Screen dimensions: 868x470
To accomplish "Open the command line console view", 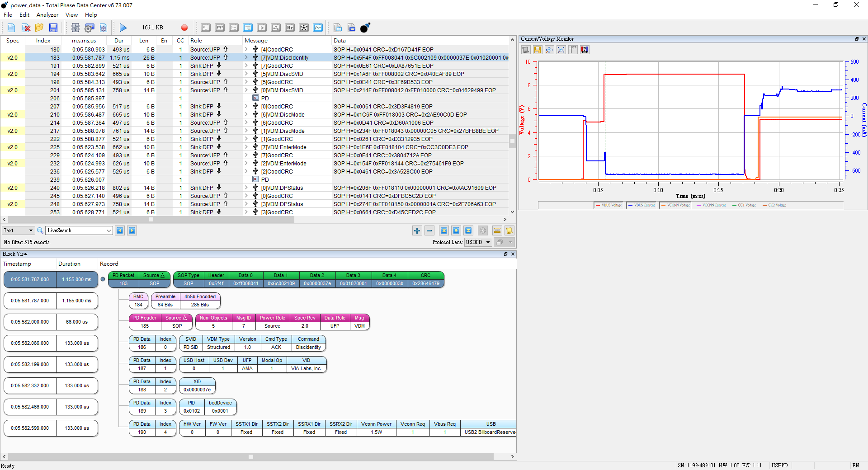I will point(206,28).
